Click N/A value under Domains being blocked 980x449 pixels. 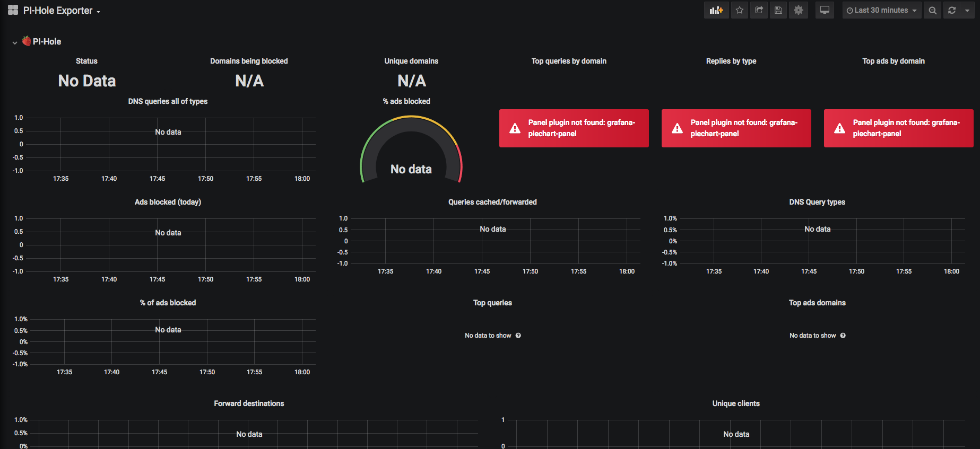249,81
